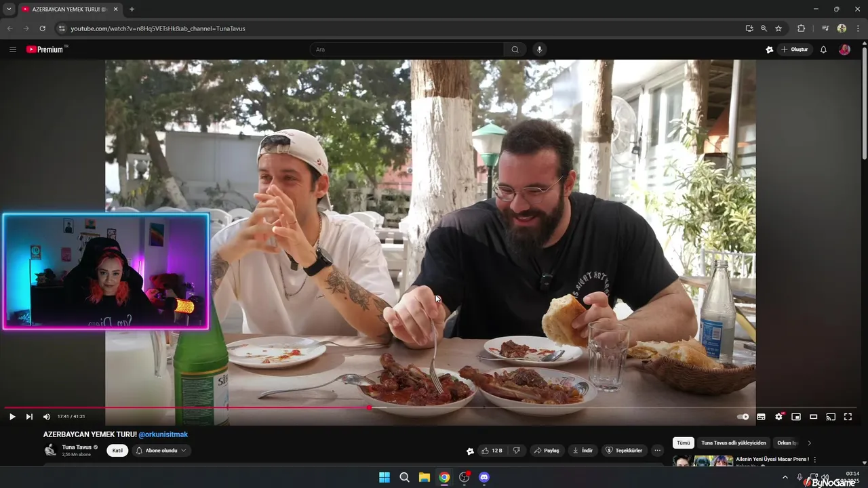Enter full screen mode
The width and height of the screenshot is (868, 488).
point(848,417)
